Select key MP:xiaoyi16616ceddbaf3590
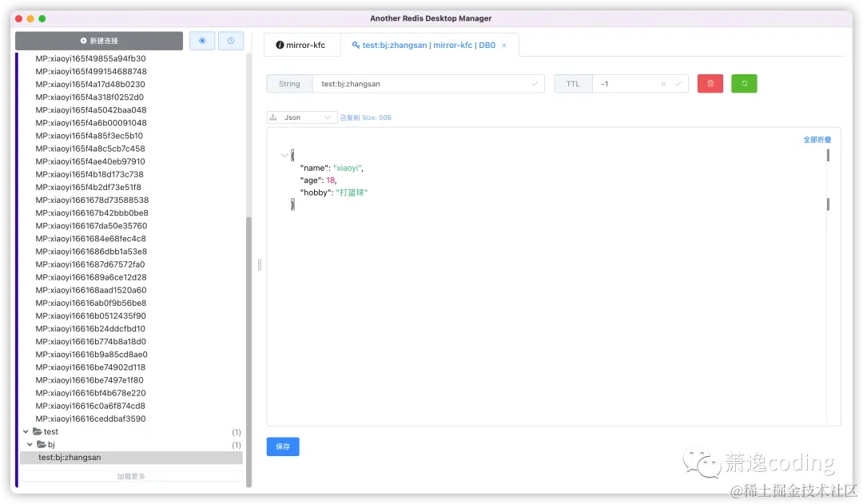Screen dimensions: 863x504 [91, 419]
